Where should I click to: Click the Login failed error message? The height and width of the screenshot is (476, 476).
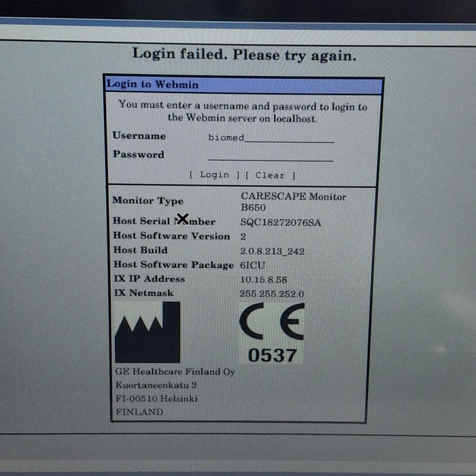point(243,55)
